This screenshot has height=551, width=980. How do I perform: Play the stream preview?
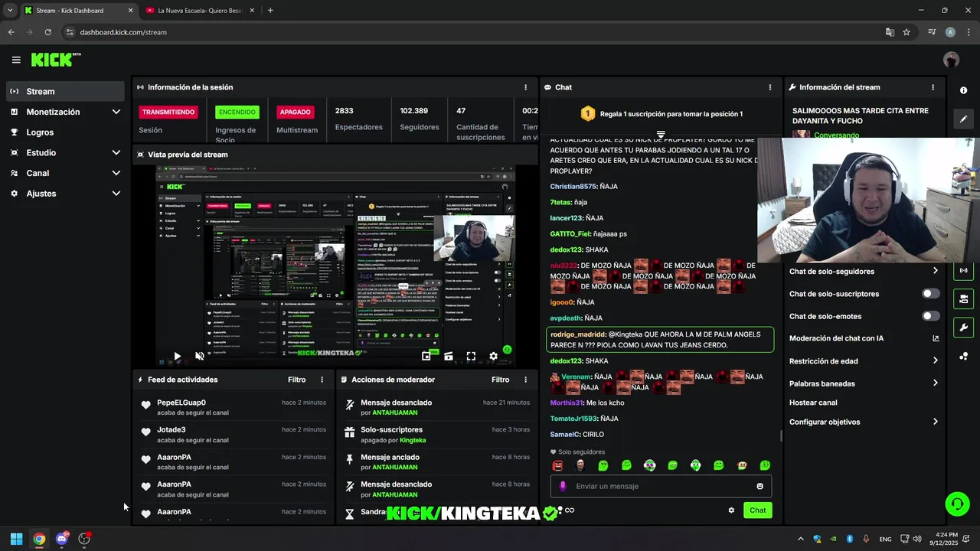click(x=177, y=356)
